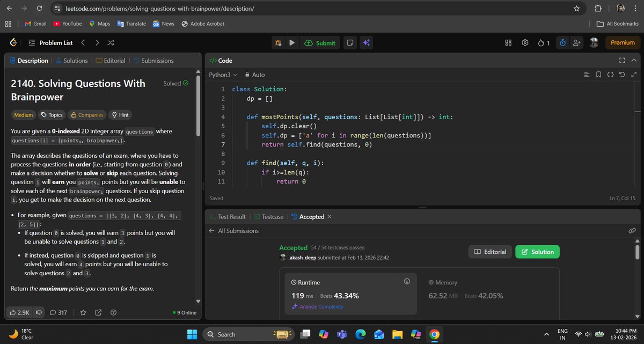Expand the Topics tag

[52, 115]
